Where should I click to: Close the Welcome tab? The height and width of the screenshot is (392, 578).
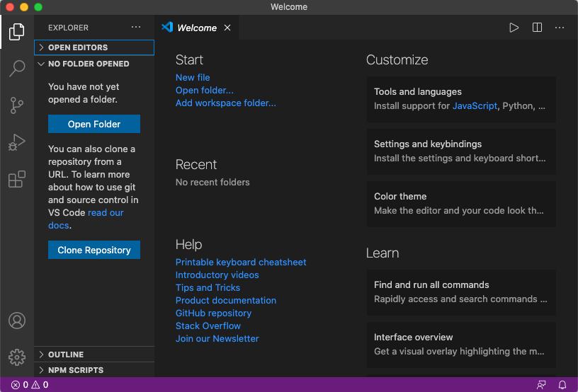click(227, 28)
